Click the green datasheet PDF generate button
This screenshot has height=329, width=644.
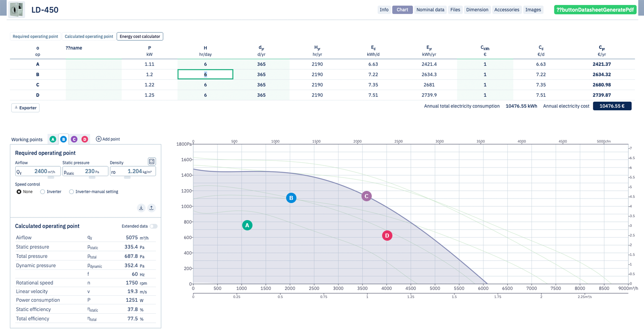click(x=595, y=9)
